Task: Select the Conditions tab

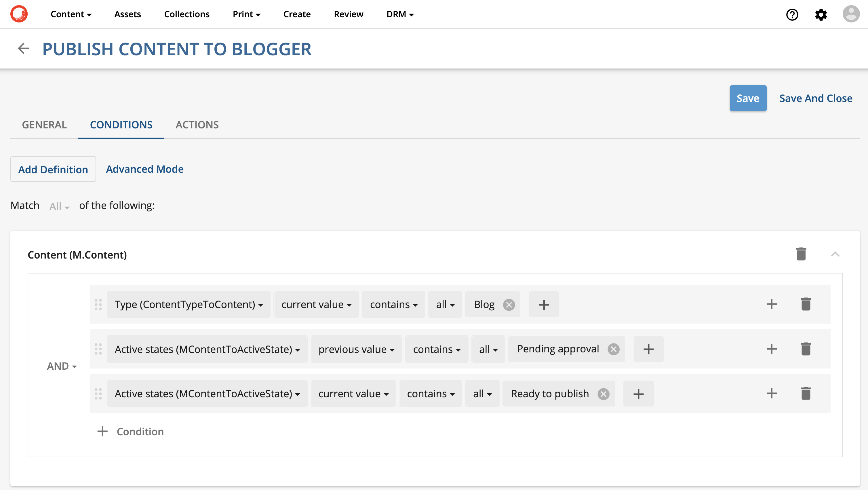Action: coord(121,125)
